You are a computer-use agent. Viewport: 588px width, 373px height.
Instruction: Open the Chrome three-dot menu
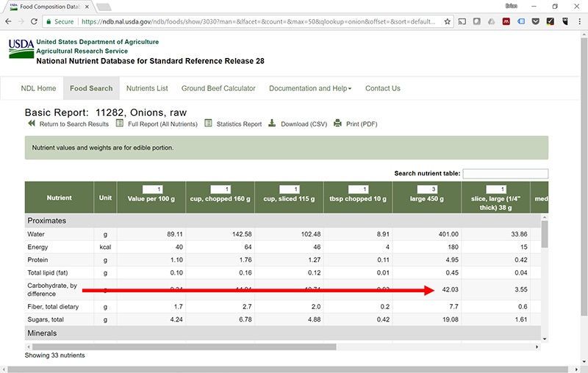click(579, 22)
